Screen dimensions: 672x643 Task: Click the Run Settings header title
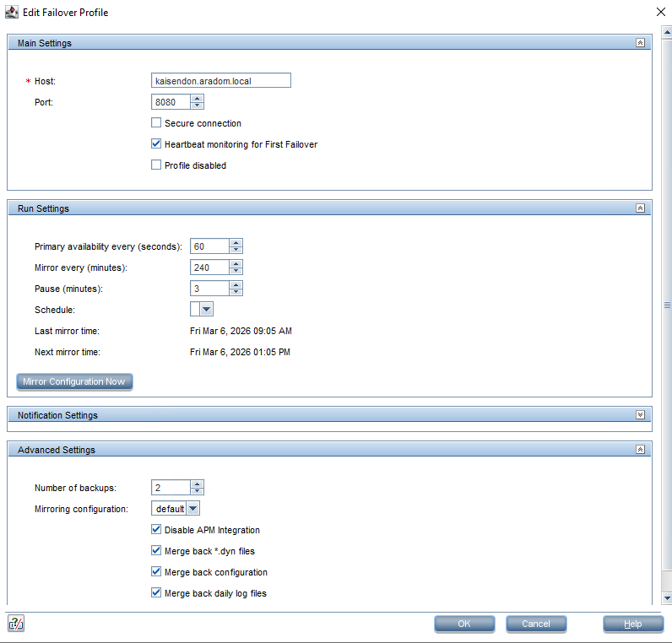43,208
